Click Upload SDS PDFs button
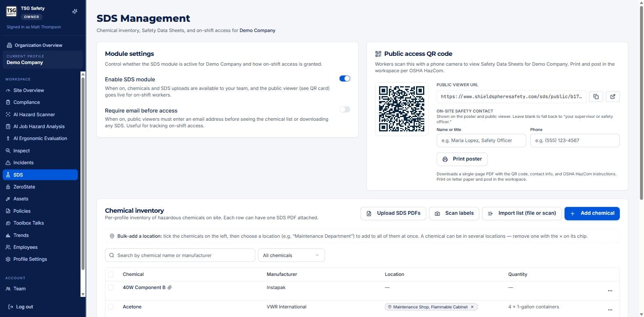The width and height of the screenshot is (644, 317). coord(393,214)
